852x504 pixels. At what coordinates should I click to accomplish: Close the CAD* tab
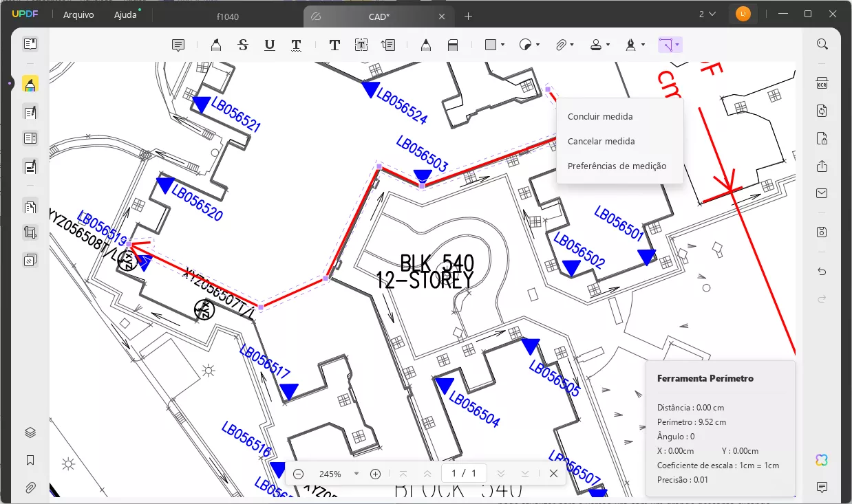[x=442, y=17]
